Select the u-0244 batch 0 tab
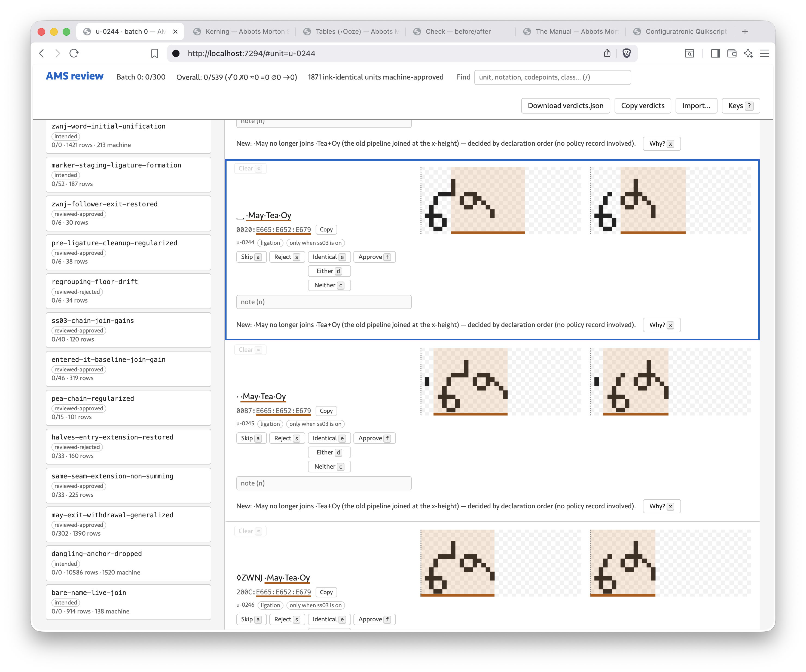Viewport: 806px width, 672px height. [x=130, y=32]
